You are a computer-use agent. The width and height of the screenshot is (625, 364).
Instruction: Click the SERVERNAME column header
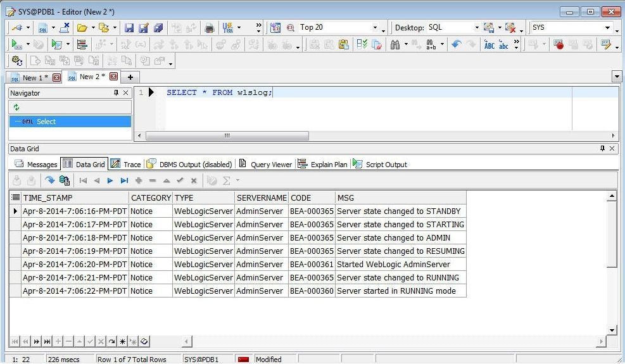click(262, 198)
